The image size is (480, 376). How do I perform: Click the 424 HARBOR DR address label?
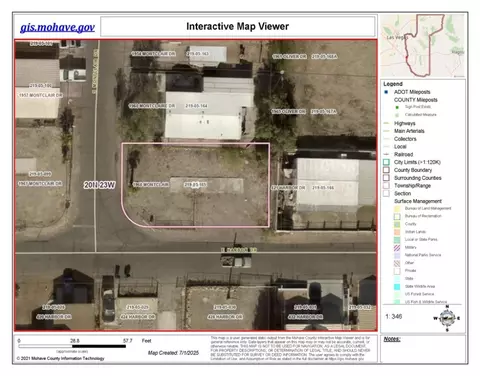click(x=137, y=317)
